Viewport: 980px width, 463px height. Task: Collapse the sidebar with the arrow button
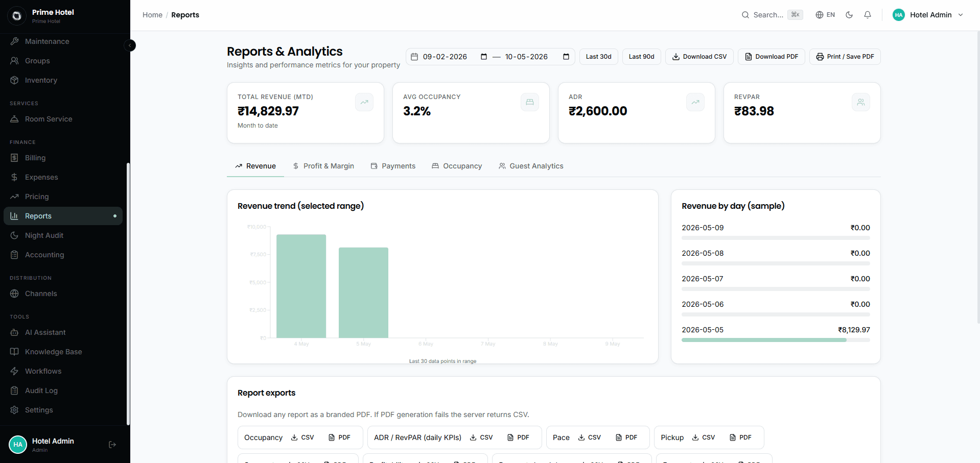[130, 45]
